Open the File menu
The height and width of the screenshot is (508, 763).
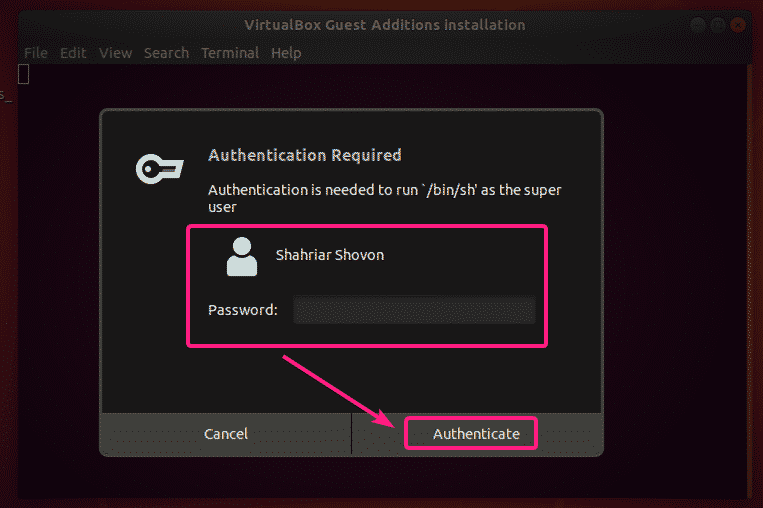point(35,53)
